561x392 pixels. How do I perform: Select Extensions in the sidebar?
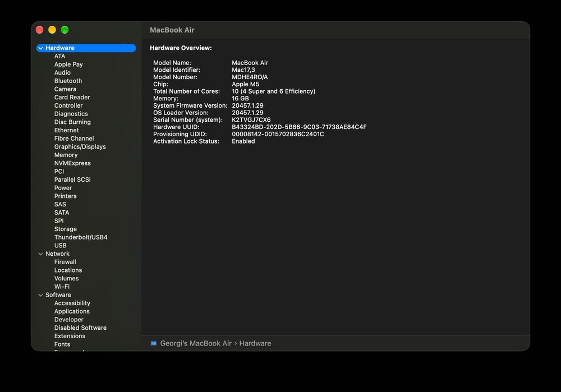tap(70, 336)
